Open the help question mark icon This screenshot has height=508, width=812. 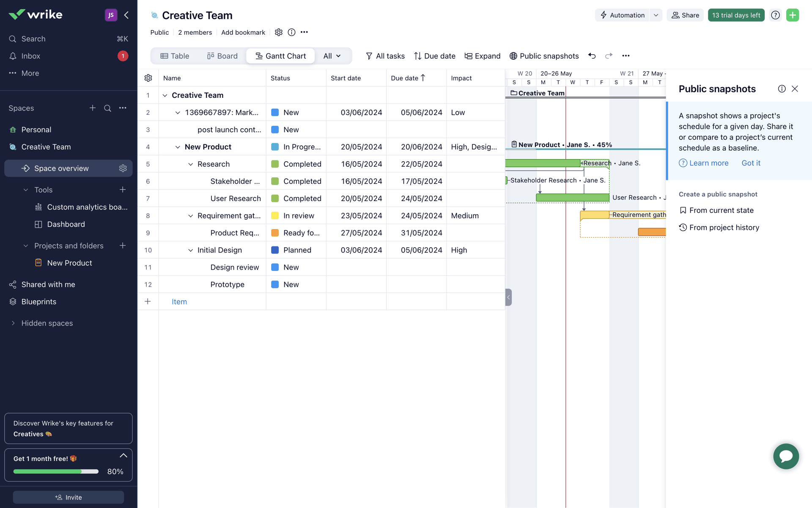pyautogui.click(x=775, y=15)
